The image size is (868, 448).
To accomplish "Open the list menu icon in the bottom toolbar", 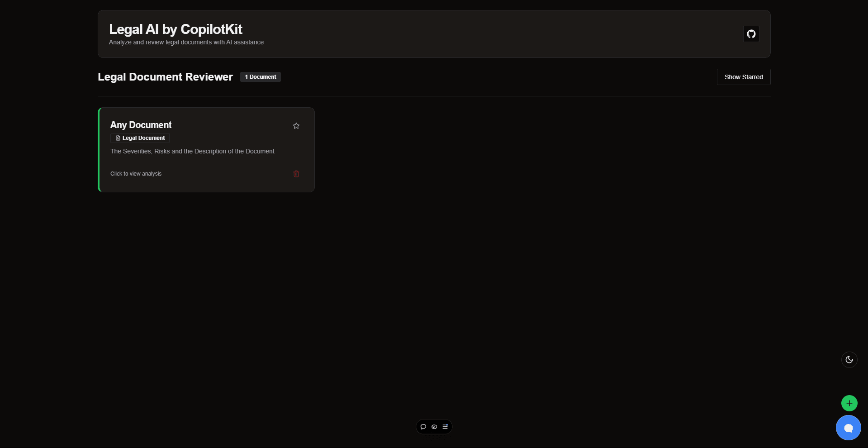I will [445, 427].
